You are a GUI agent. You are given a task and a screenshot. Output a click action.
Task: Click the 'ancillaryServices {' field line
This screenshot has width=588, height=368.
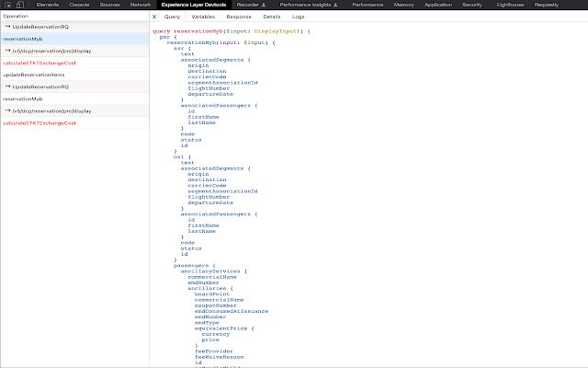tap(214, 271)
